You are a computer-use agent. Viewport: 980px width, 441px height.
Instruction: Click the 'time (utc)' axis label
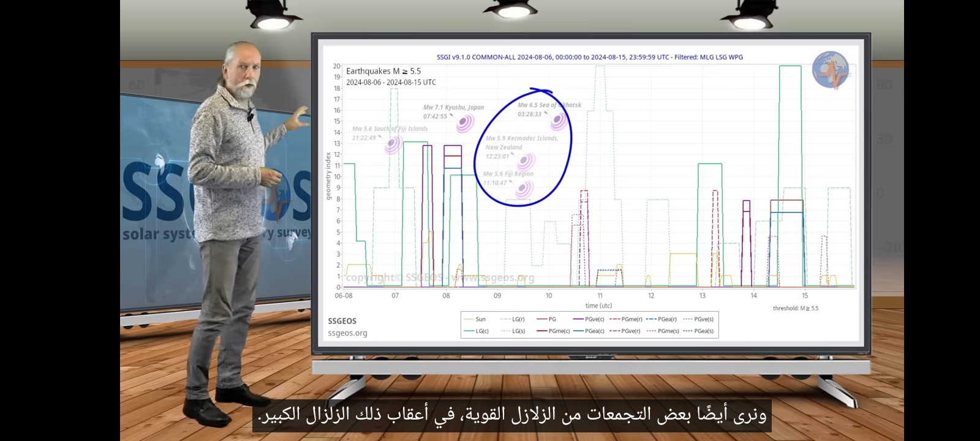coord(598,306)
